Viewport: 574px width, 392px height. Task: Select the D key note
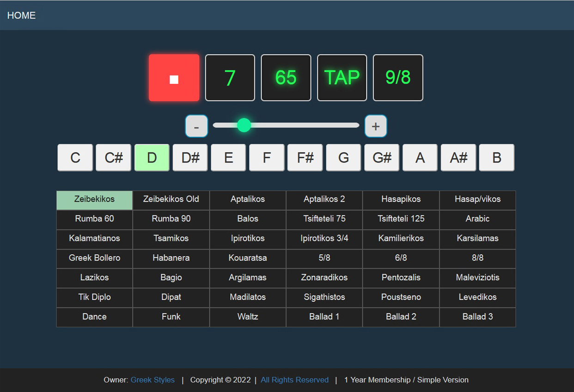click(x=152, y=158)
